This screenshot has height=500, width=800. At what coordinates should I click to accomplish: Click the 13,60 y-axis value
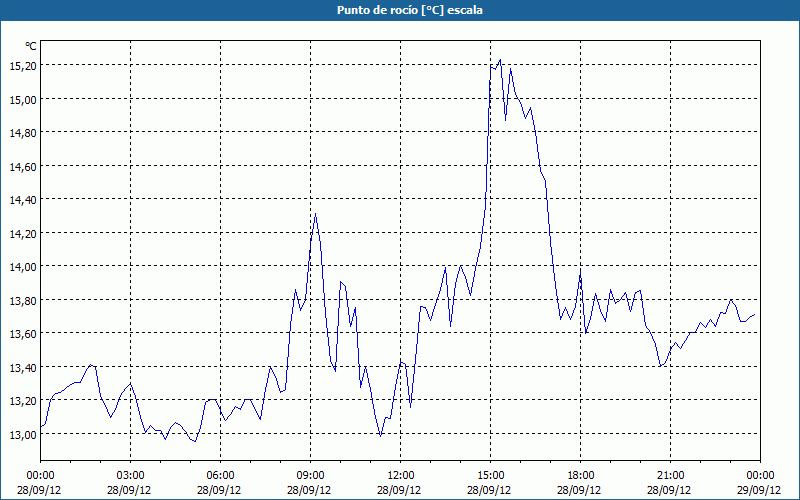tap(23, 333)
